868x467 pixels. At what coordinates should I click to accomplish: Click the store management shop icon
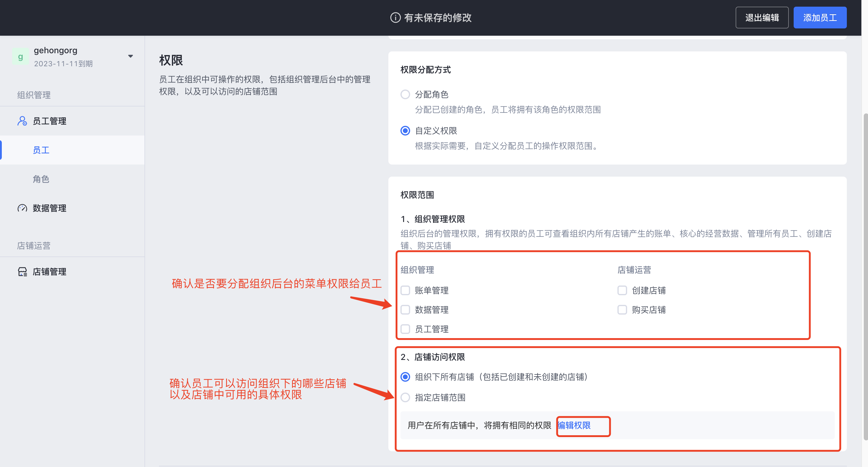tap(22, 272)
